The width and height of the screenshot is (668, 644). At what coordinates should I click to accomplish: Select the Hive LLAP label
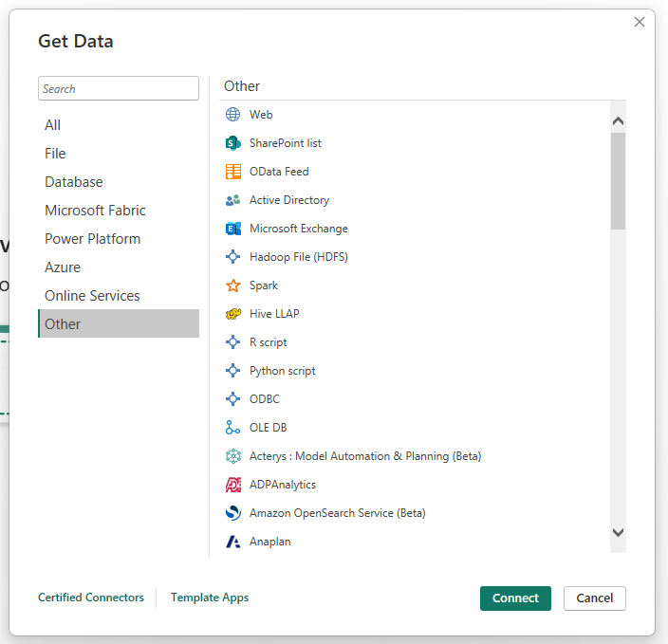[274, 314]
